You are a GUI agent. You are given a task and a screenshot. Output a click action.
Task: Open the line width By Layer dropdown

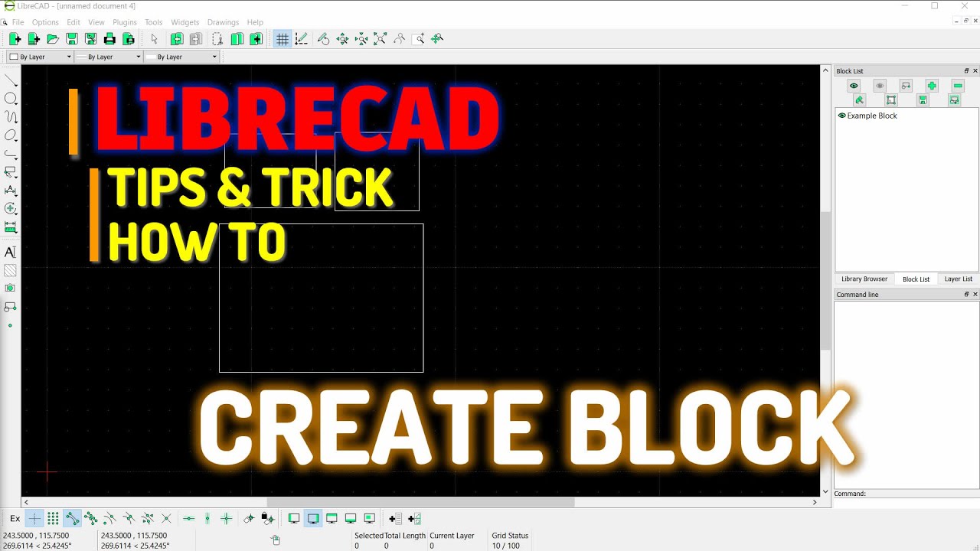pos(109,57)
